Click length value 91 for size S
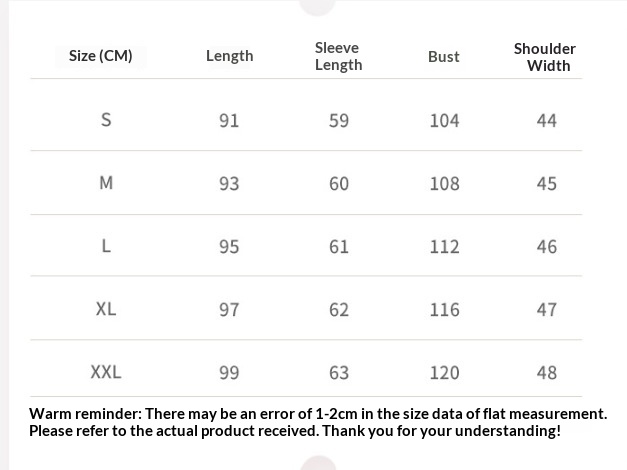 pyautogui.click(x=229, y=121)
